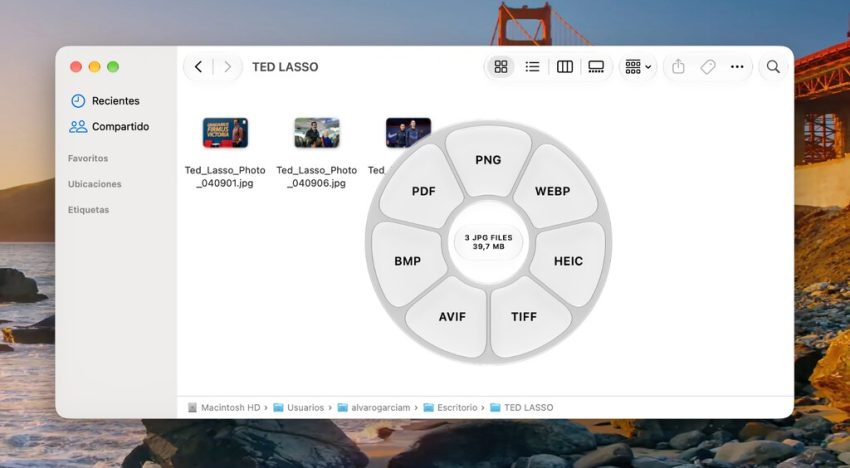The width and height of the screenshot is (850, 468).
Task: Convert to PNG in the radial menu
Action: pyautogui.click(x=488, y=160)
